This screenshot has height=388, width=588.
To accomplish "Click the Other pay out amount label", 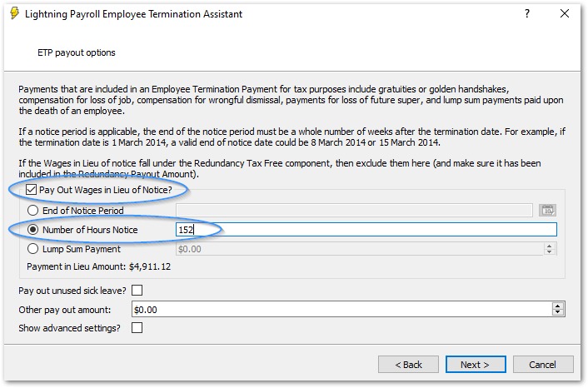I will pyautogui.click(x=65, y=310).
